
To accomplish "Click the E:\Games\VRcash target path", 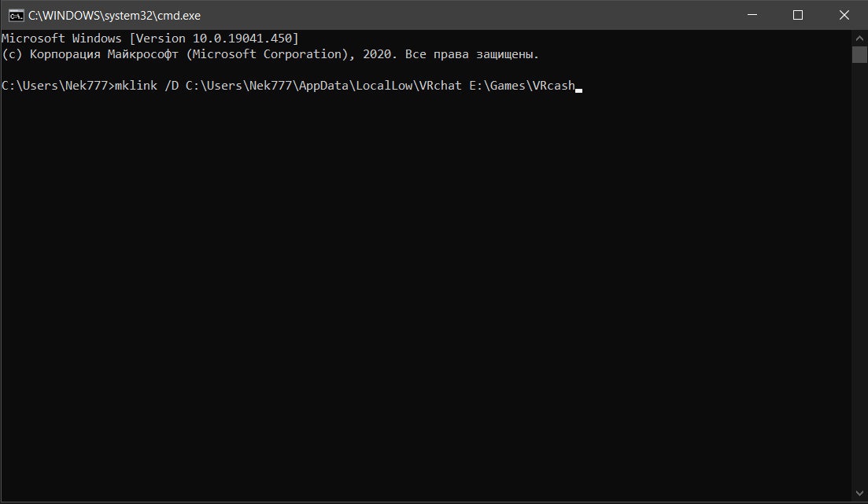I will [521, 86].
